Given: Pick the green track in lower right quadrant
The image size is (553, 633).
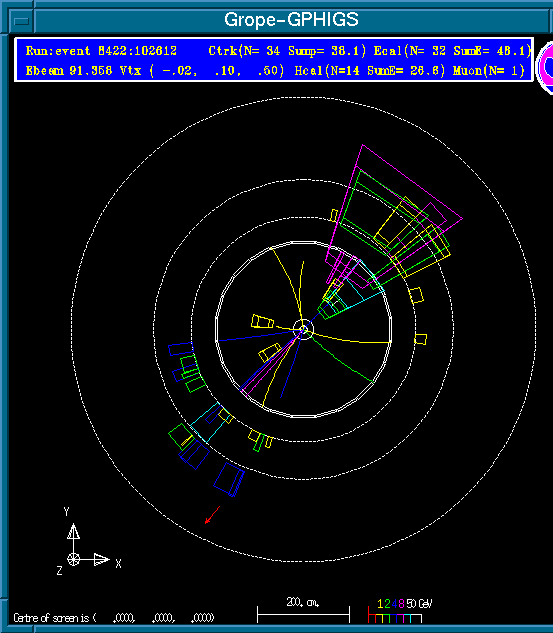Looking at the screenshot, I should pos(341,358).
